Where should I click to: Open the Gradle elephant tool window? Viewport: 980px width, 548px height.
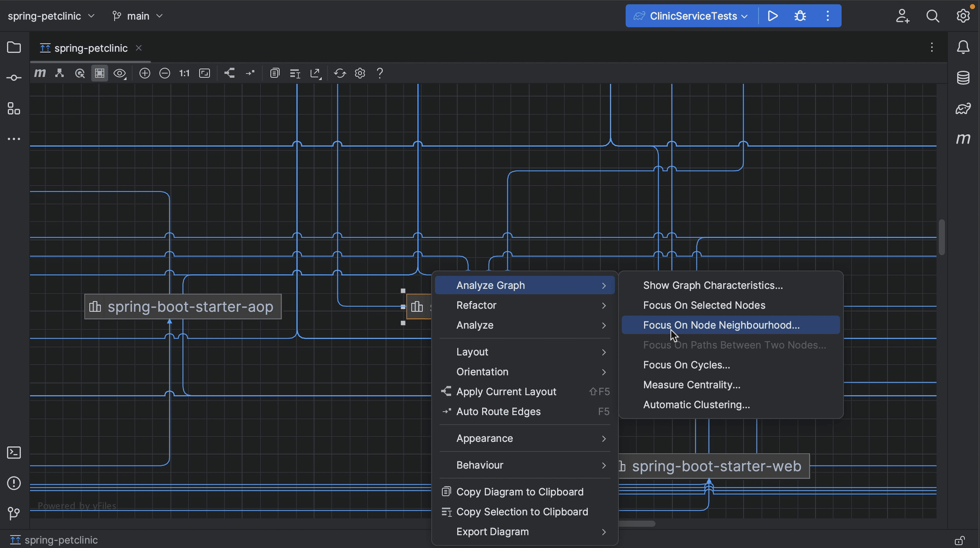(963, 108)
